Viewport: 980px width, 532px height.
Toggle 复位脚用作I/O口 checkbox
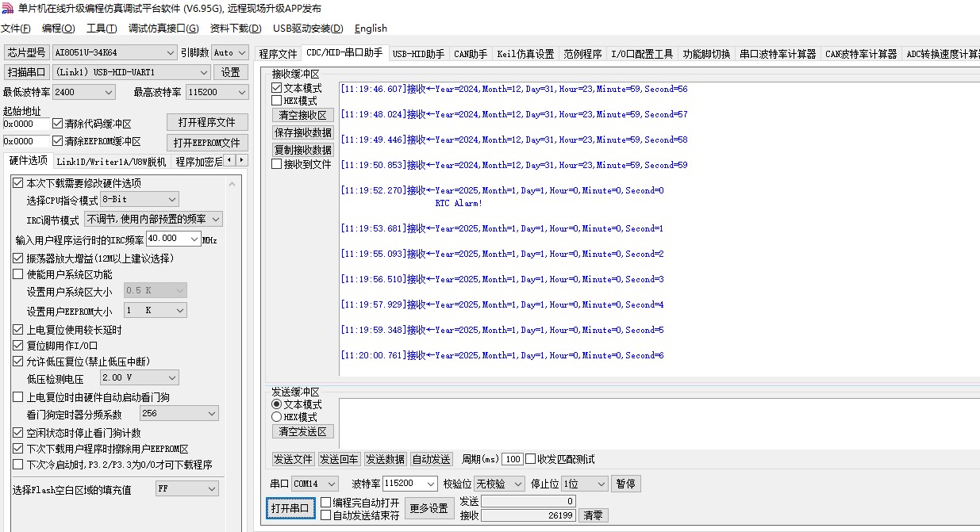(x=18, y=346)
